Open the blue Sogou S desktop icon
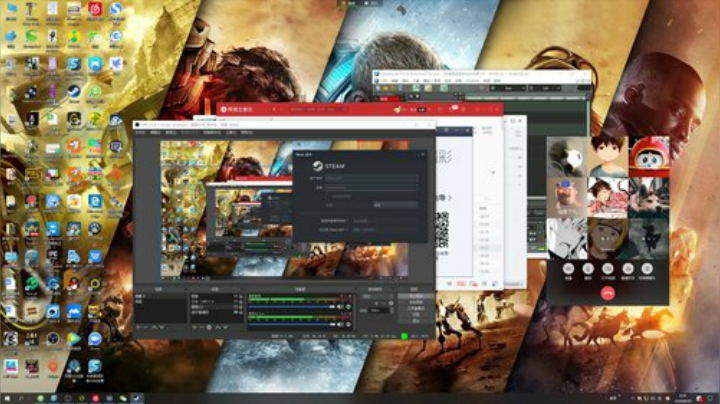This screenshot has height=404, width=720. pos(116,9)
